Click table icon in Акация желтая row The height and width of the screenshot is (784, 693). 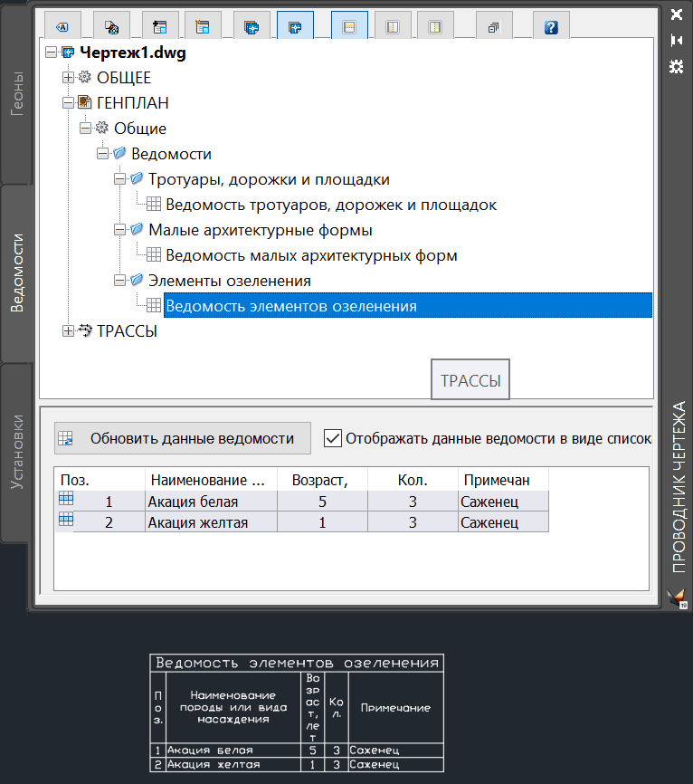[65, 521]
